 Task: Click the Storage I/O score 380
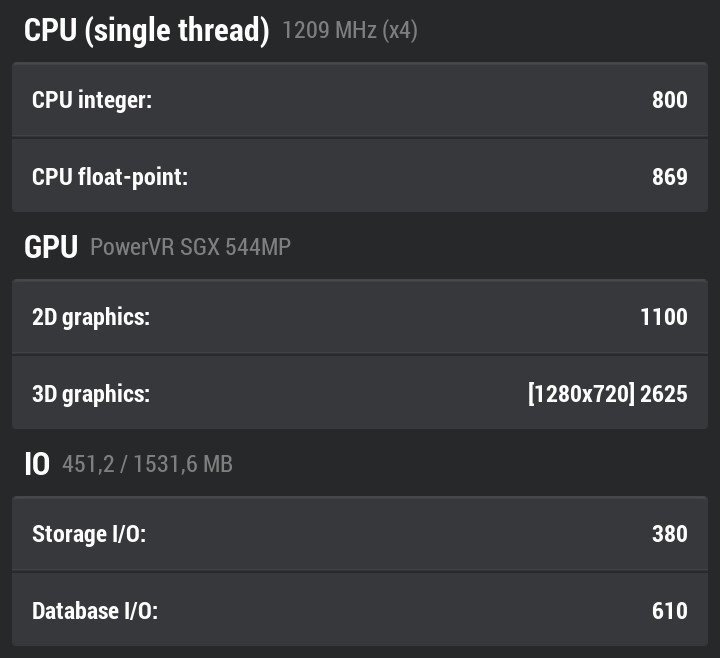(669, 534)
